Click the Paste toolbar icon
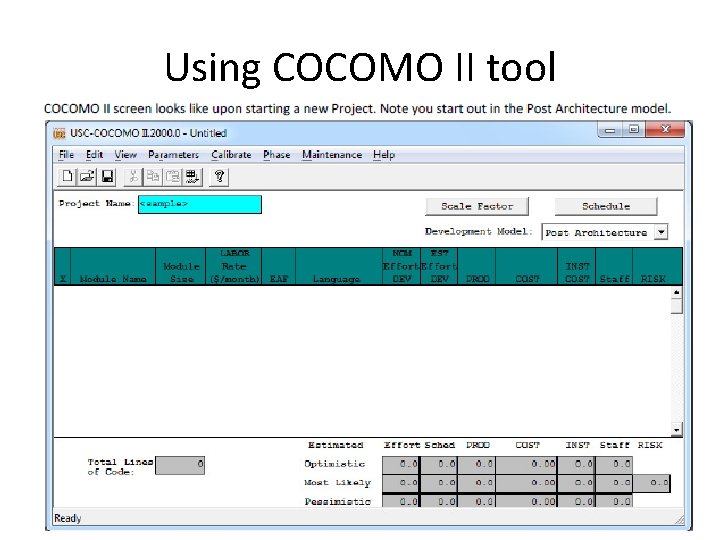This screenshot has width=720, height=540. tap(173, 177)
